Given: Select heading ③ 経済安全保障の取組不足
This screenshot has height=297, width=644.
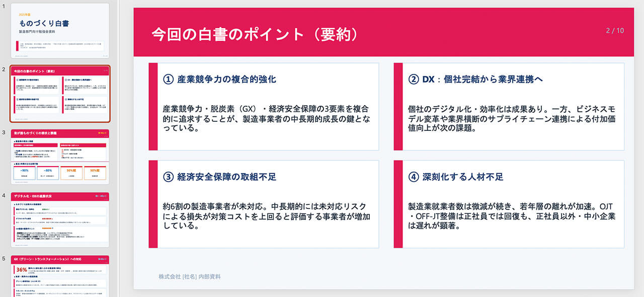Looking at the screenshot, I should point(220,177).
